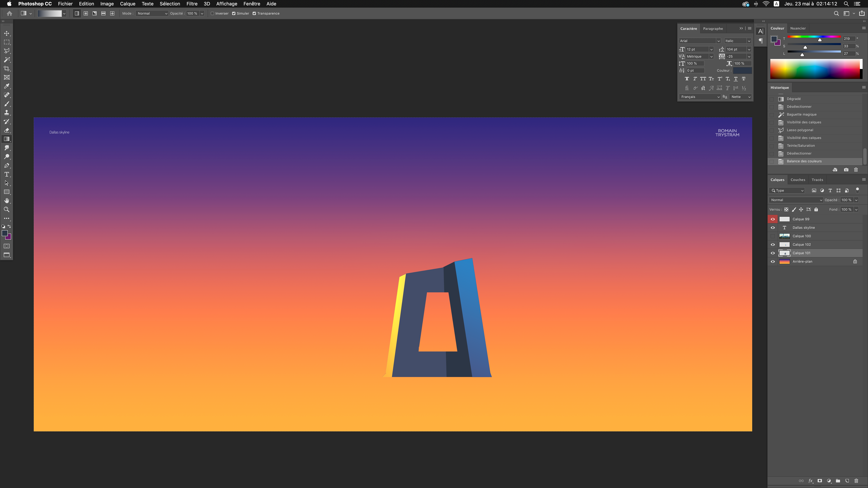This screenshot has height=488, width=868.
Task: Select Lasso polygonal history state
Action: pyautogui.click(x=815, y=130)
